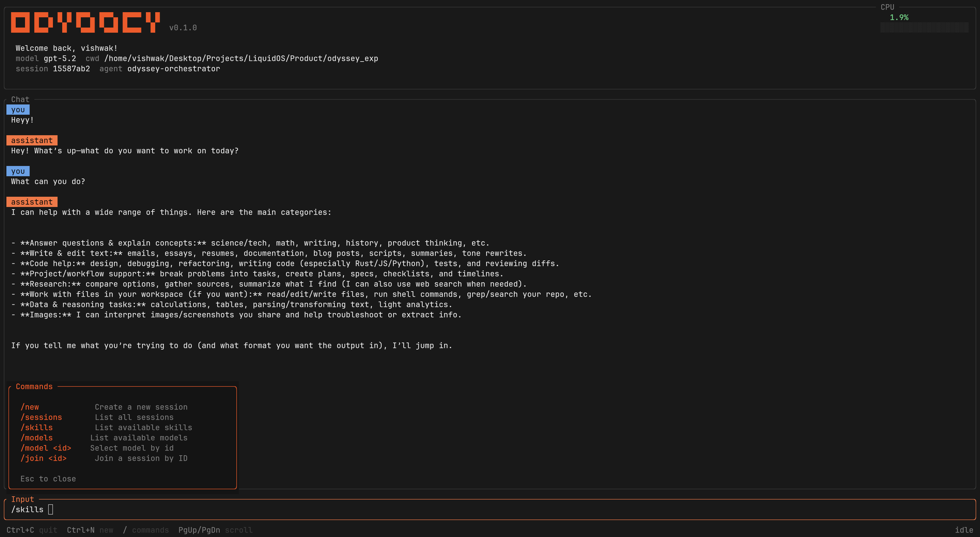
Task: Click the 'Ctrl+N new' shortcut hint
Action: (x=90, y=530)
